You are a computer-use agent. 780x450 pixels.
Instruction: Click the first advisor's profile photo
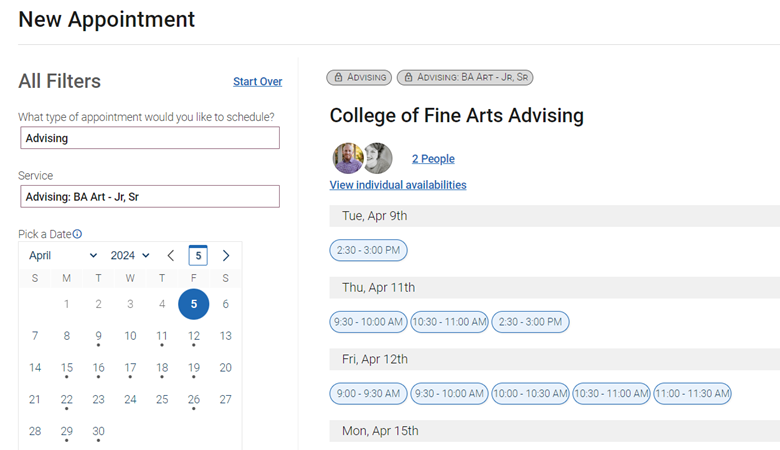[x=348, y=158]
